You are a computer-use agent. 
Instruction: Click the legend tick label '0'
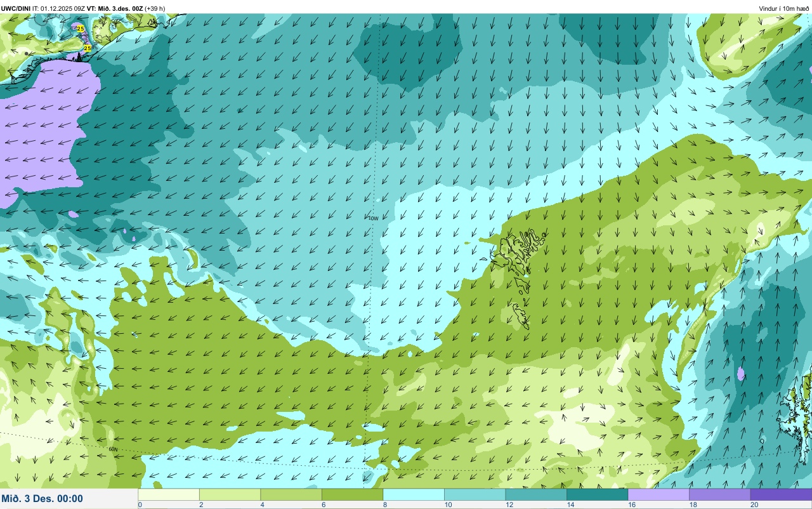pyautogui.click(x=140, y=505)
